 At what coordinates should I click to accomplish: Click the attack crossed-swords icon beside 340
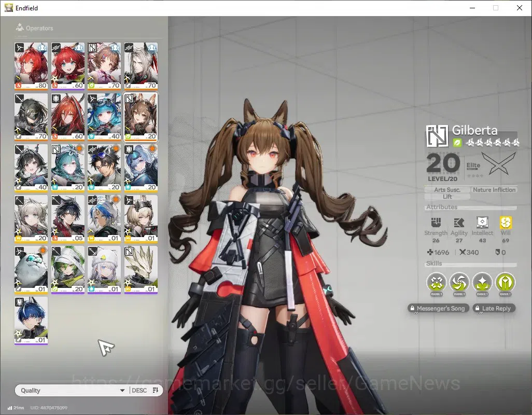[463, 252]
